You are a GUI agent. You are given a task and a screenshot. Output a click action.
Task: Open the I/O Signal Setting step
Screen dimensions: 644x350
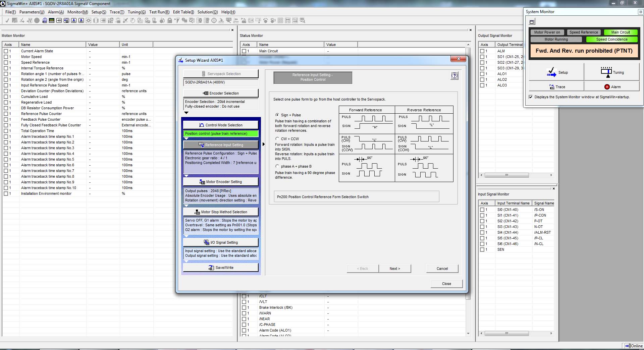coord(221,242)
